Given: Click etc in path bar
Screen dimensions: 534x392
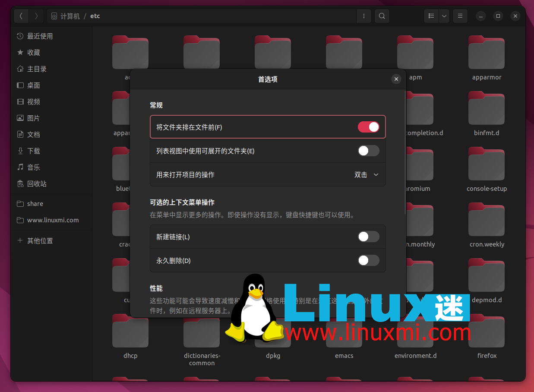Looking at the screenshot, I should tap(95, 16).
